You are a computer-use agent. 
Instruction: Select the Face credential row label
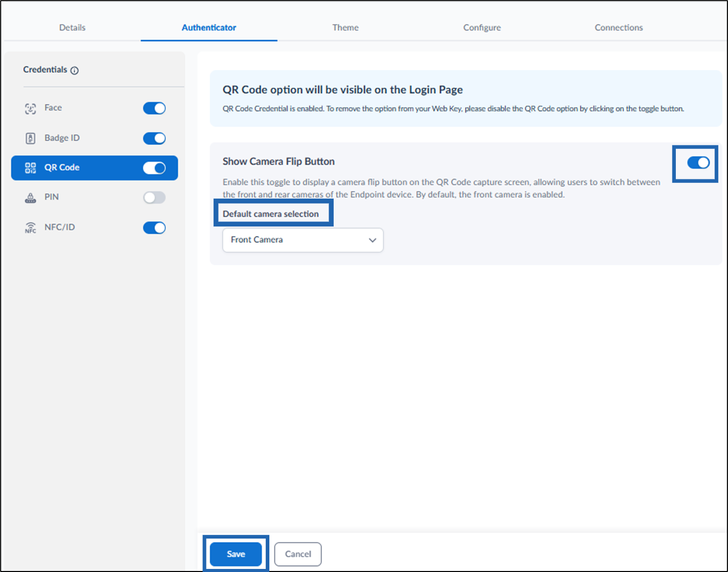53,107
